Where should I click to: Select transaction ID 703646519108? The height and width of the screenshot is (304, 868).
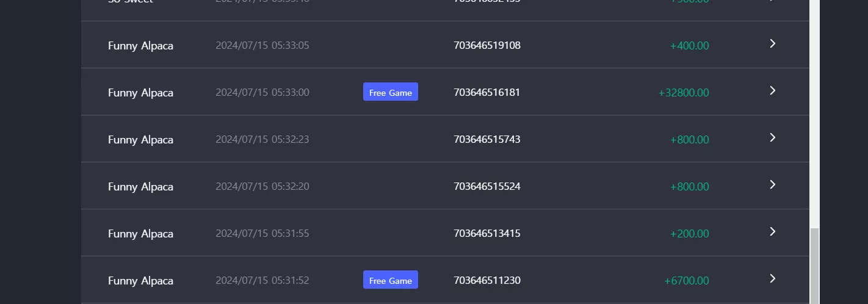pyautogui.click(x=487, y=45)
